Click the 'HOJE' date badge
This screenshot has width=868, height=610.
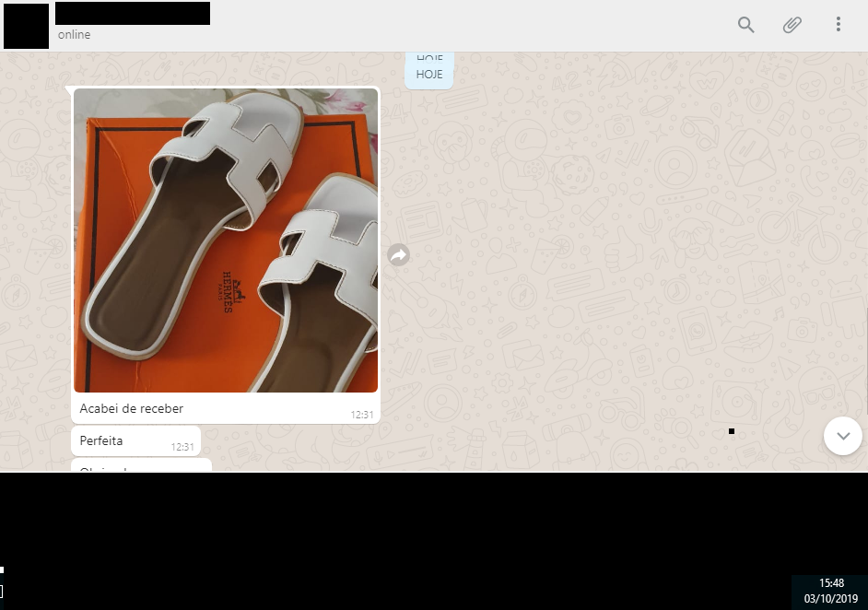pos(429,74)
